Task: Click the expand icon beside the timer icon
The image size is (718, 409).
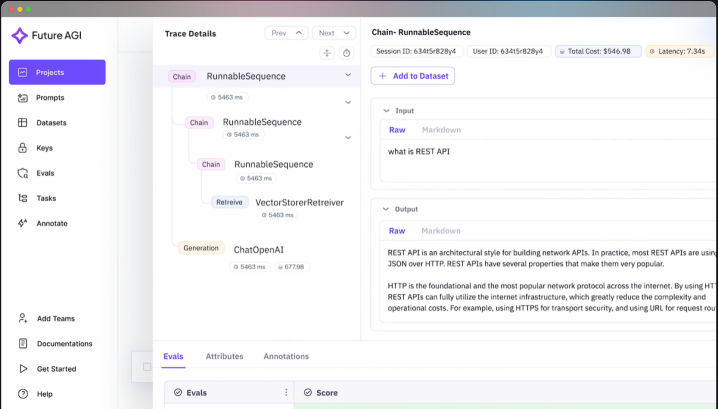Action: coord(327,53)
